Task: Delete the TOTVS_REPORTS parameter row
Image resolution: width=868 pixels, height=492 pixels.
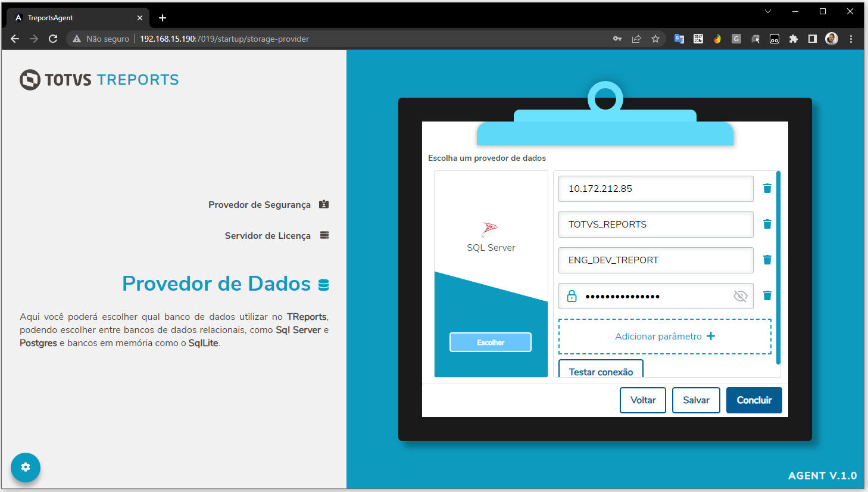Action: click(767, 224)
